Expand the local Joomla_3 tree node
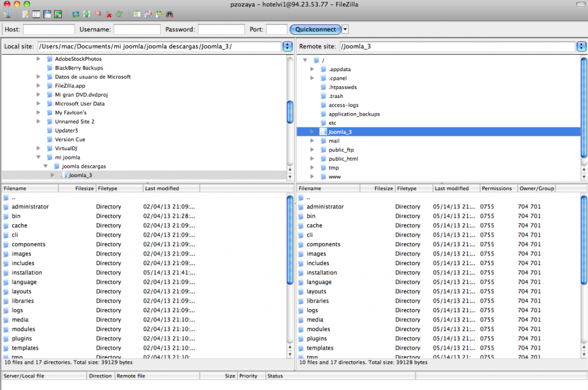 [52, 176]
